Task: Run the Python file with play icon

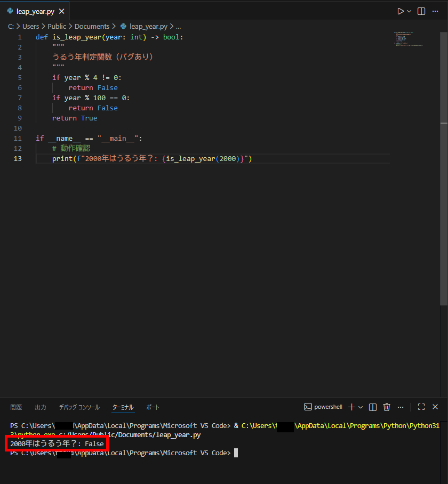Action: pos(401,11)
